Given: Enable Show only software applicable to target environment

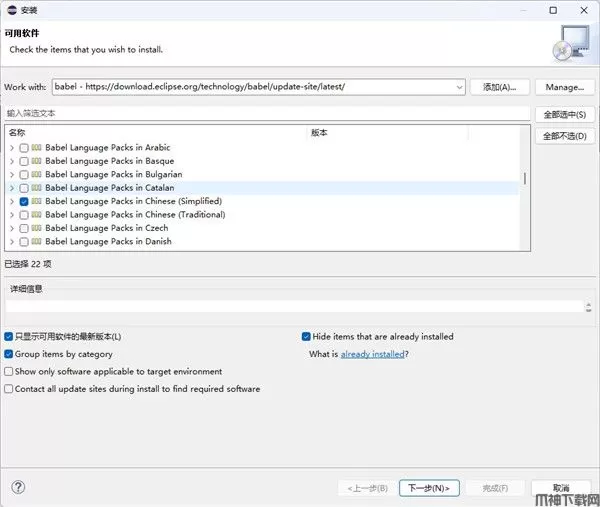Looking at the screenshot, I should (x=9, y=371).
